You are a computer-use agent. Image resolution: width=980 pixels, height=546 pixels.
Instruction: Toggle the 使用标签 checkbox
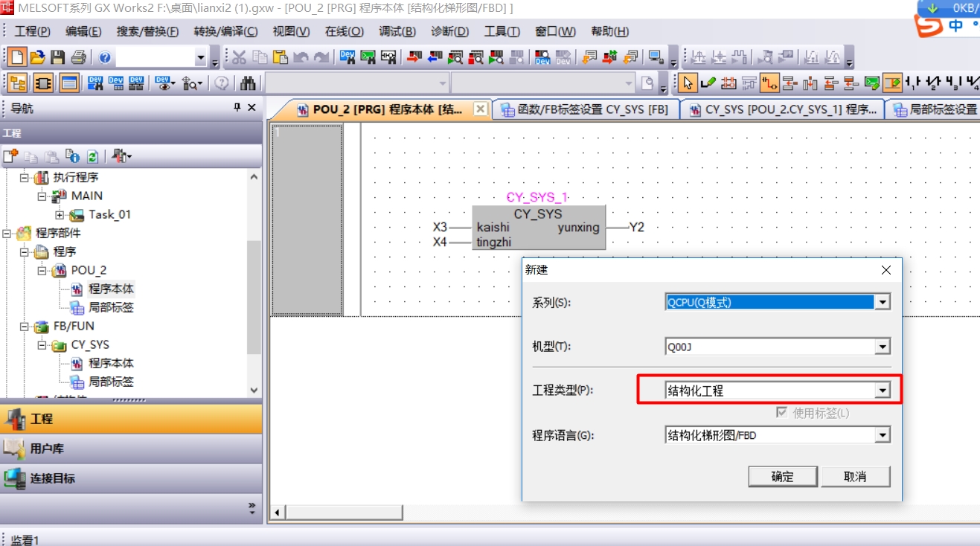pos(781,413)
